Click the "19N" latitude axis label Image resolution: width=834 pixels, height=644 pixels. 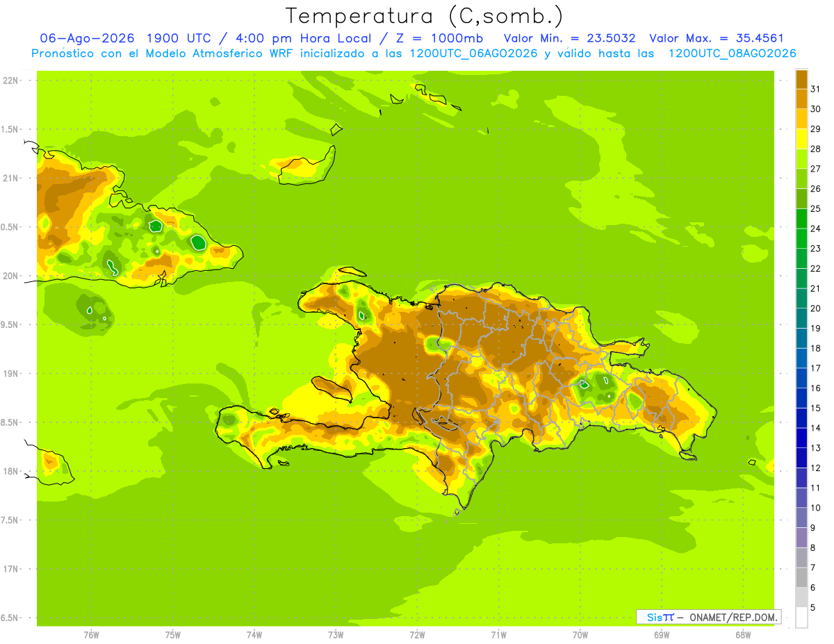pyautogui.click(x=10, y=373)
